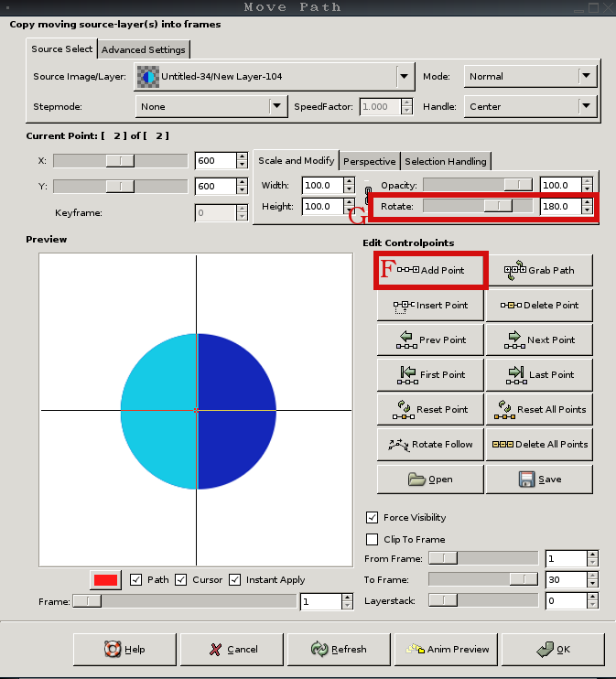Viewport: 616px width, 679px height.
Task: Click the Frame preview slider
Action: [x=185, y=601]
